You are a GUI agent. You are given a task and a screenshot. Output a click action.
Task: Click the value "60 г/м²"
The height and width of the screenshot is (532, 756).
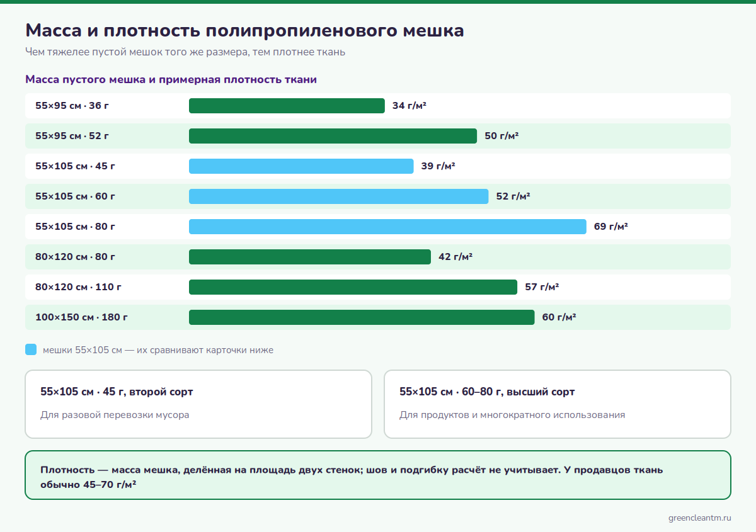coord(559,317)
